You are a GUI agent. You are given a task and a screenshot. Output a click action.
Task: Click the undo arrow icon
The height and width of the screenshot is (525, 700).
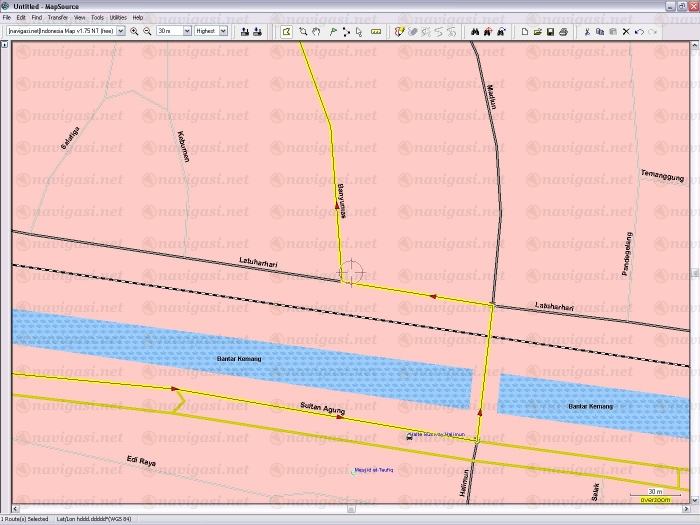639,31
